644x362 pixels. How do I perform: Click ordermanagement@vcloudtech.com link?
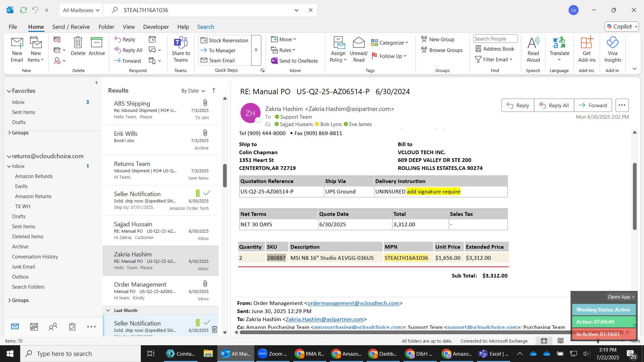click(x=353, y=303)
